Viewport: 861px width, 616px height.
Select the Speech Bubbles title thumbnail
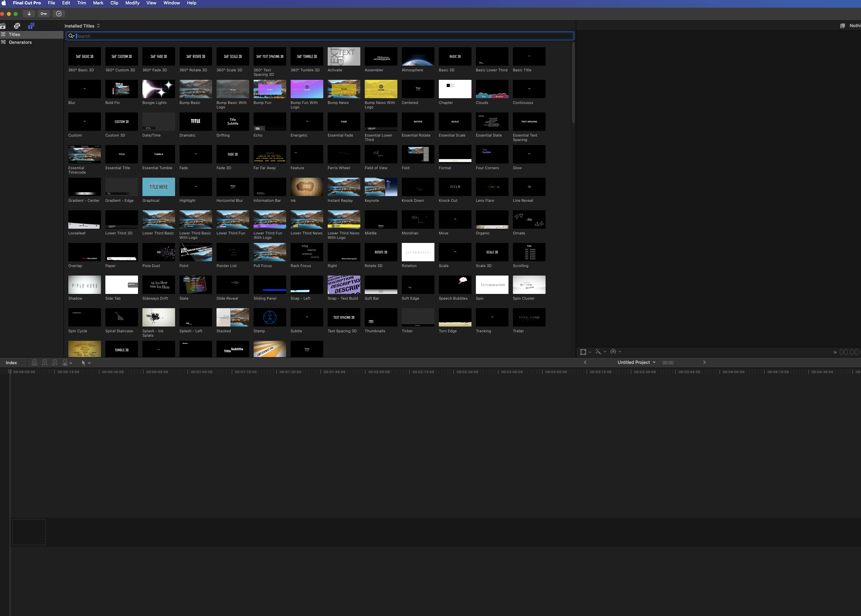455,285
